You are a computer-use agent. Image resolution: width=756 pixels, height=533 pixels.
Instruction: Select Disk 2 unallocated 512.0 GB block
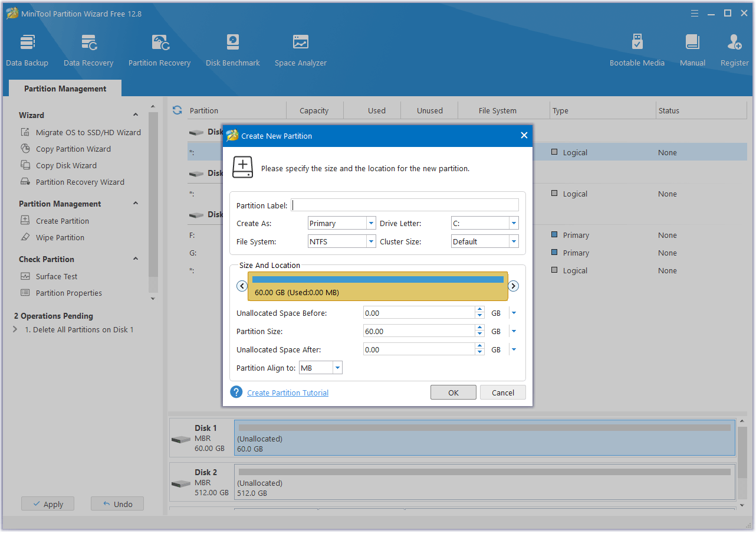coord(485,482)
